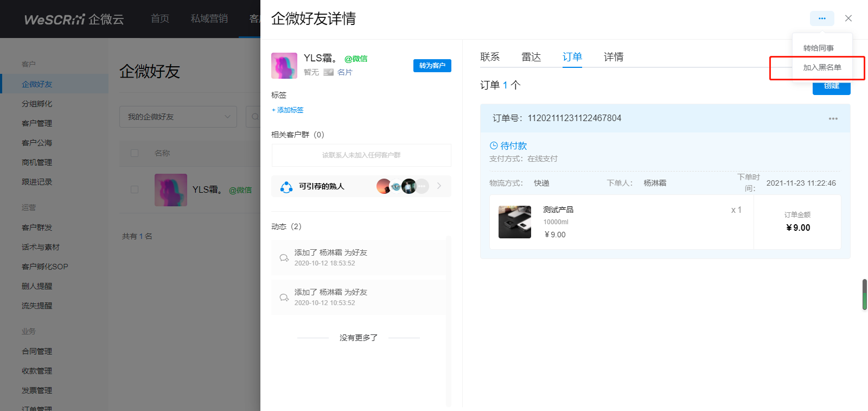Click the 名片 business card icon
Screen dimensions: 868x411
[x=328, y=72]
